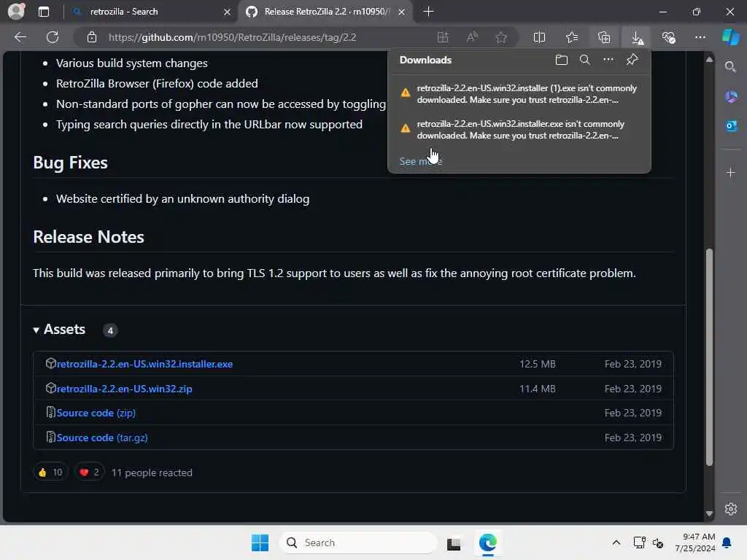Click the heart reaction 2

(90, 472)
